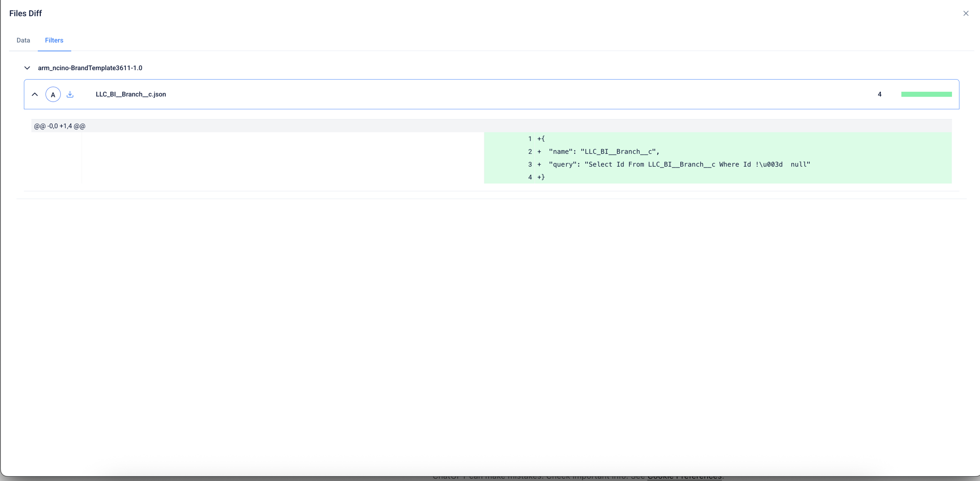Click the empty left-side diff pane
This screenshot has width=980, height=481.
282,158
